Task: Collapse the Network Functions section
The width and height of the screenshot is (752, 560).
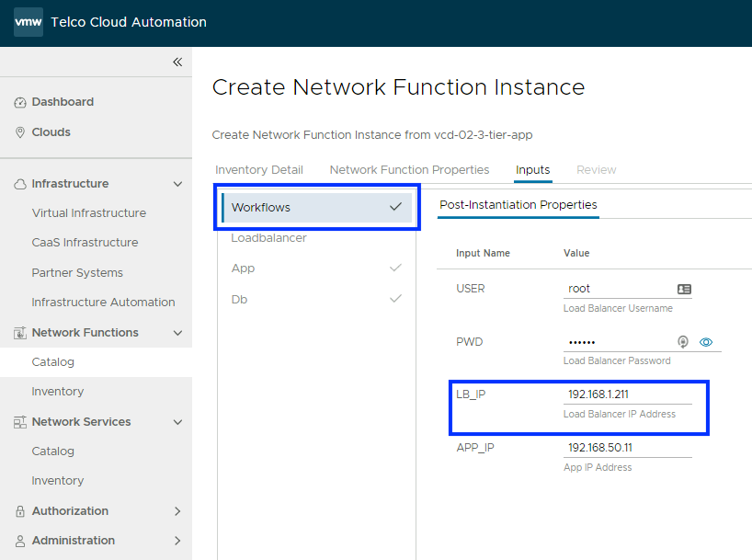Action: [x=177, y=333]
